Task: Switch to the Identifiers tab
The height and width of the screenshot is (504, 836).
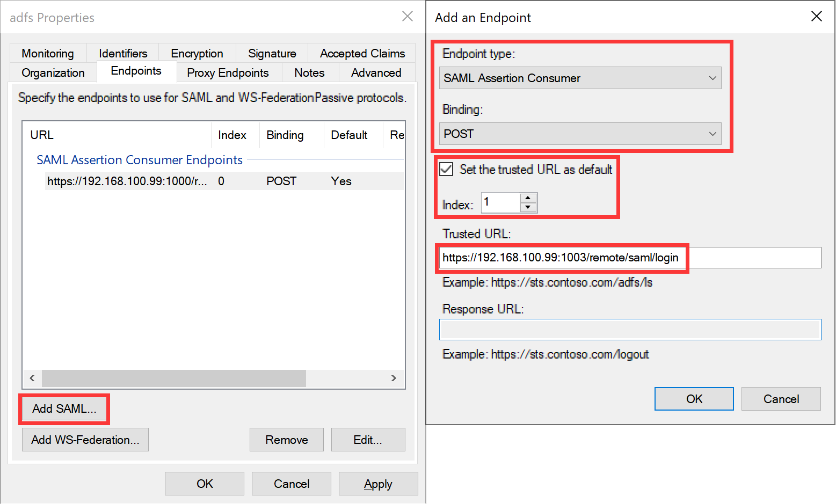Action: coord(123,53)
